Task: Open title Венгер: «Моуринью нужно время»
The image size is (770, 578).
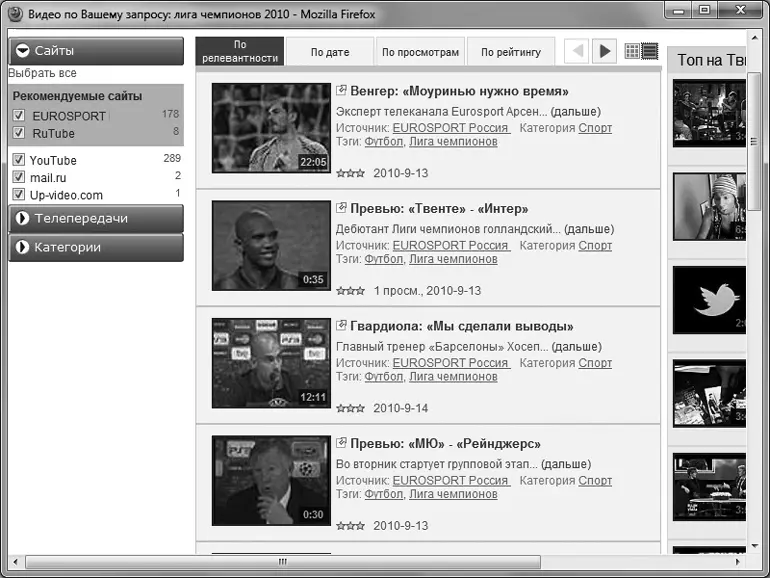Action: [x=459, y=91]
